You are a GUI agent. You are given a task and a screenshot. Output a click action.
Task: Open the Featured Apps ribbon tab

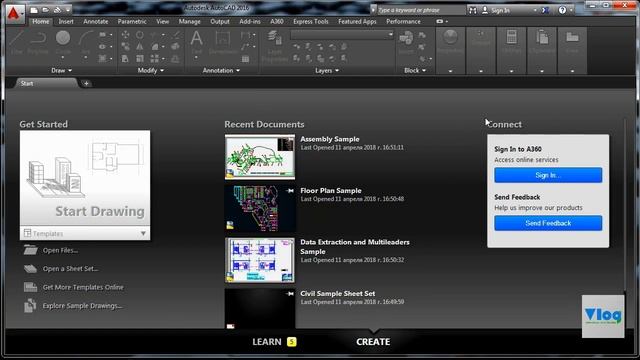tap(357, 21)
